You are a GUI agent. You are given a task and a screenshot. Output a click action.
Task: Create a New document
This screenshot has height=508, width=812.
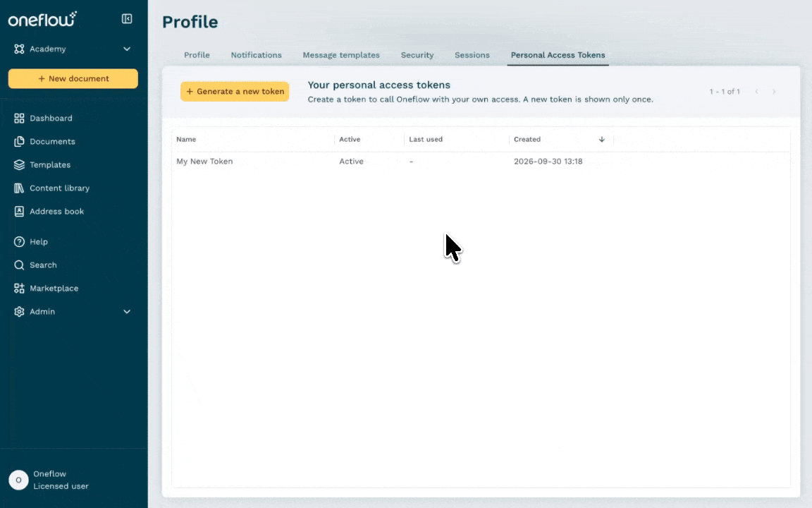[x=73, y=79]
